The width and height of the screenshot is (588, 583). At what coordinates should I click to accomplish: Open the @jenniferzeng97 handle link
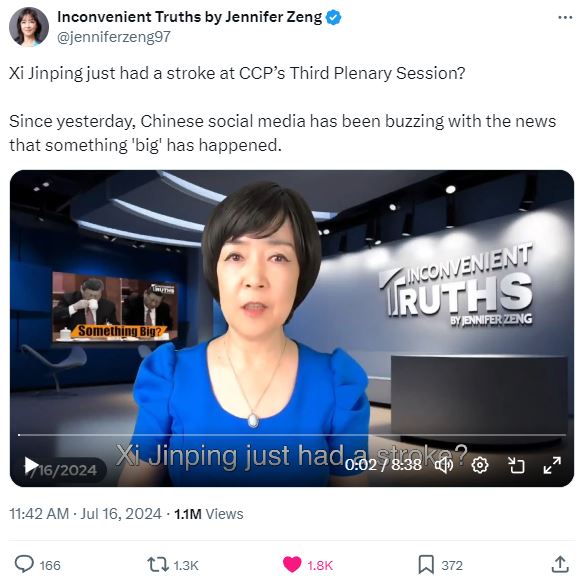click(x=114, y=37)
